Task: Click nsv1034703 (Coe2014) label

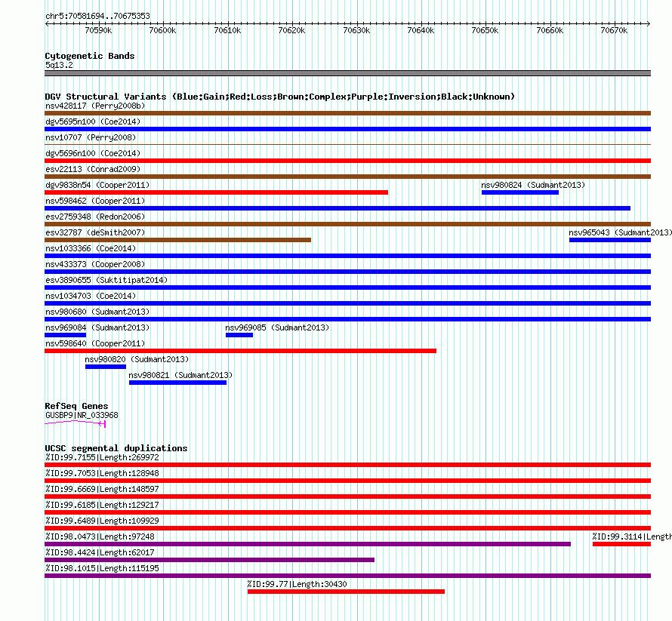Action: [x=91, y=296]
